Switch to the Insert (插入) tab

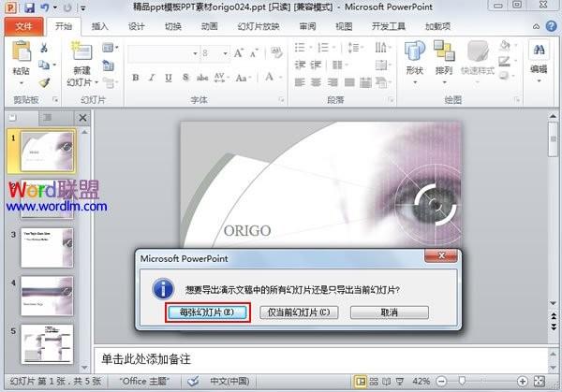99,26
